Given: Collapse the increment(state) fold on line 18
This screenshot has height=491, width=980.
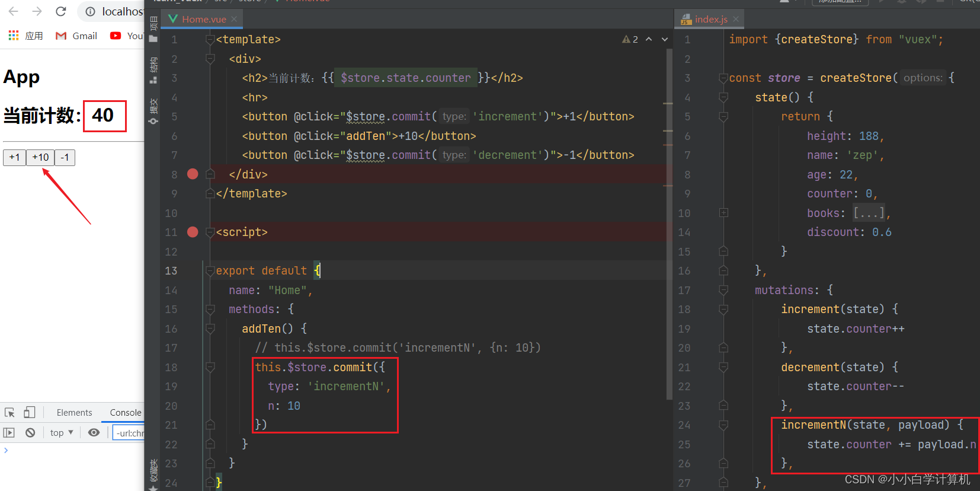Looking at the screenshot, I should [723, 310].
